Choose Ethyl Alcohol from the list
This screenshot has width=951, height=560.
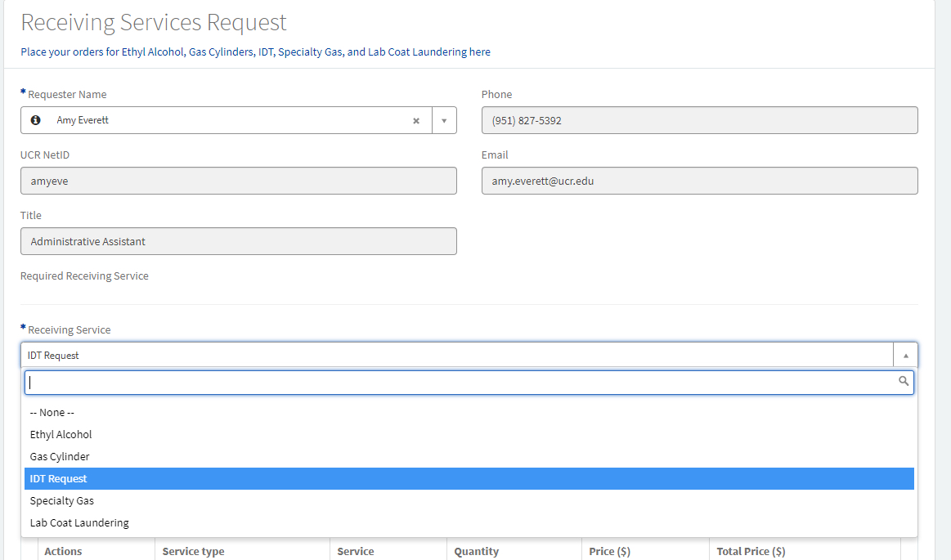[x=61, y=435]
